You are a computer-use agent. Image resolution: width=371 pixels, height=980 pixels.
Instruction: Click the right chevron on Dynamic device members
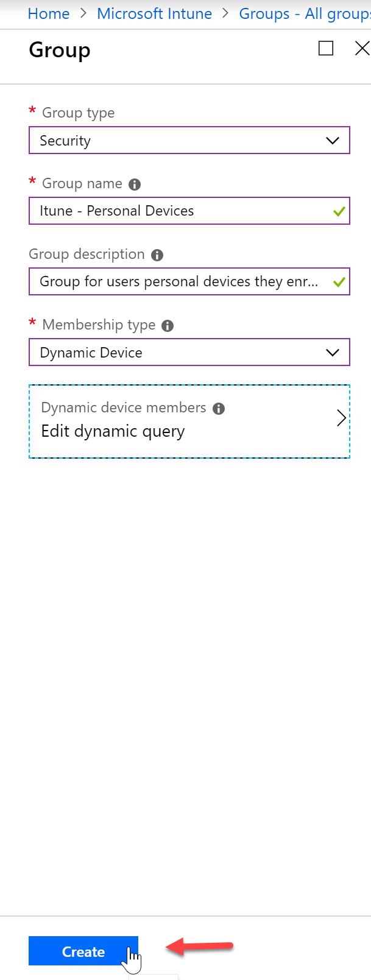(341, 418)
